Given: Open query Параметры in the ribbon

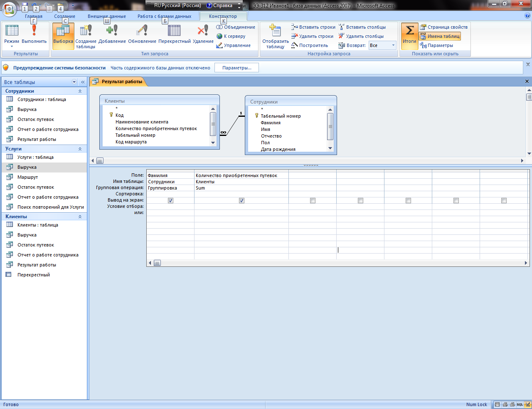Looking at the screenshot, I should click(436, 45).
